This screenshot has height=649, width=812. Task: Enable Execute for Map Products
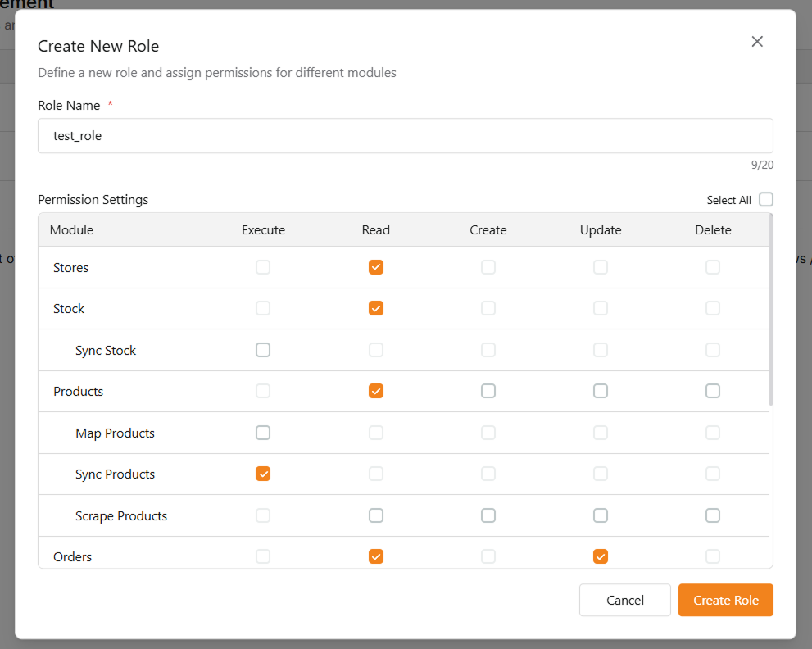pos(263,433)
